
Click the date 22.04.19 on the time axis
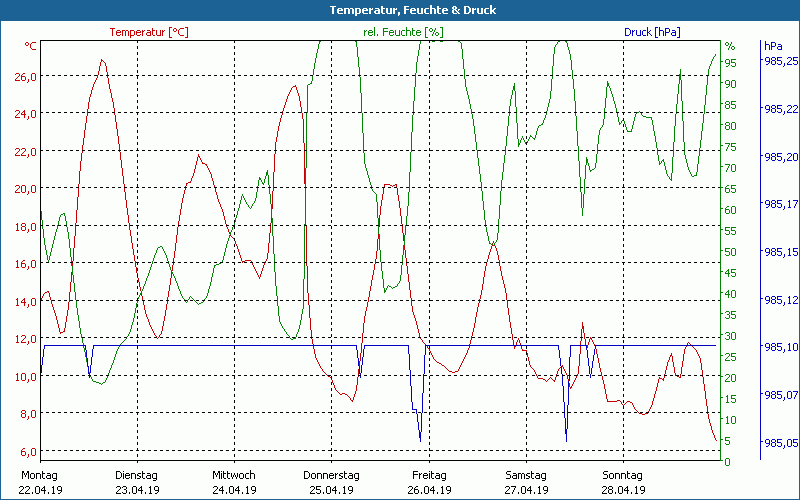pyautogui.click(x=41, y=490)
